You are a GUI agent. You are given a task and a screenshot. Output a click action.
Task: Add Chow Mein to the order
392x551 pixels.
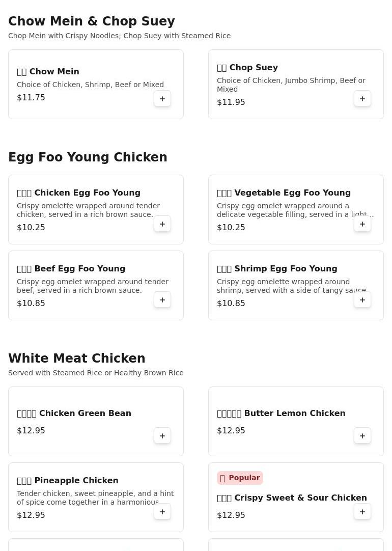[x=162, y=99]
